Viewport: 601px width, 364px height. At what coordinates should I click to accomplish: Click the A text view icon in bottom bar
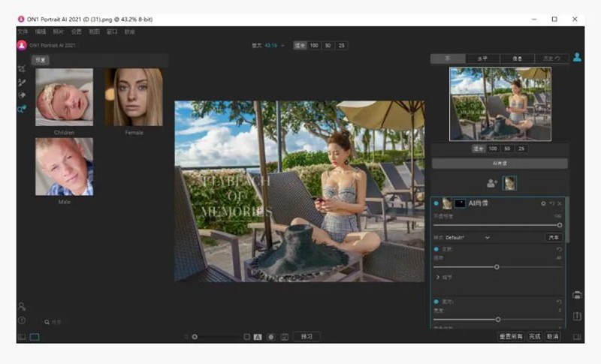click(x=258, y=337)
